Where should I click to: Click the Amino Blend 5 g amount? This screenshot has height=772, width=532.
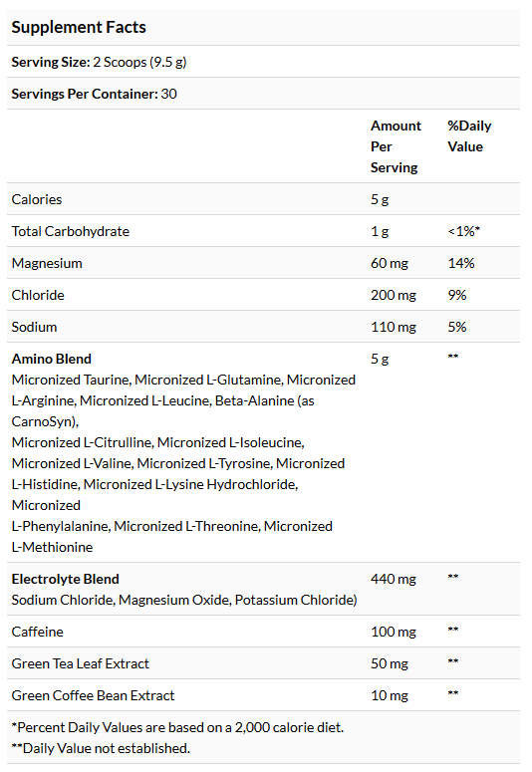[x=380, y=359]
